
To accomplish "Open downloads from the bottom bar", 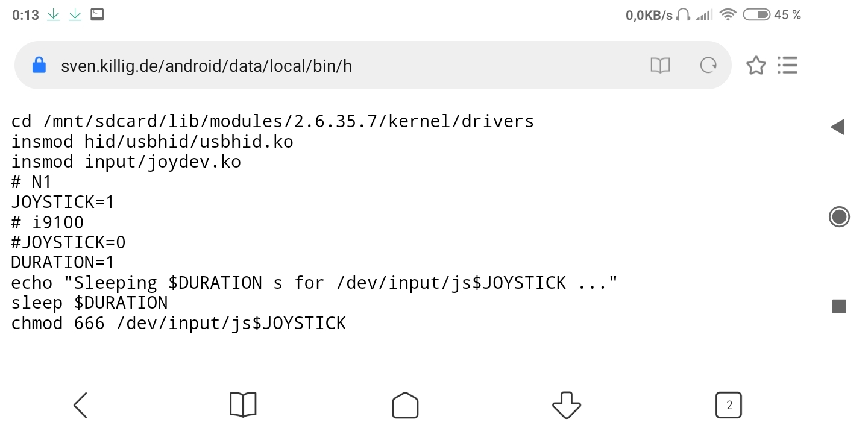I will (x=567, y=405).
